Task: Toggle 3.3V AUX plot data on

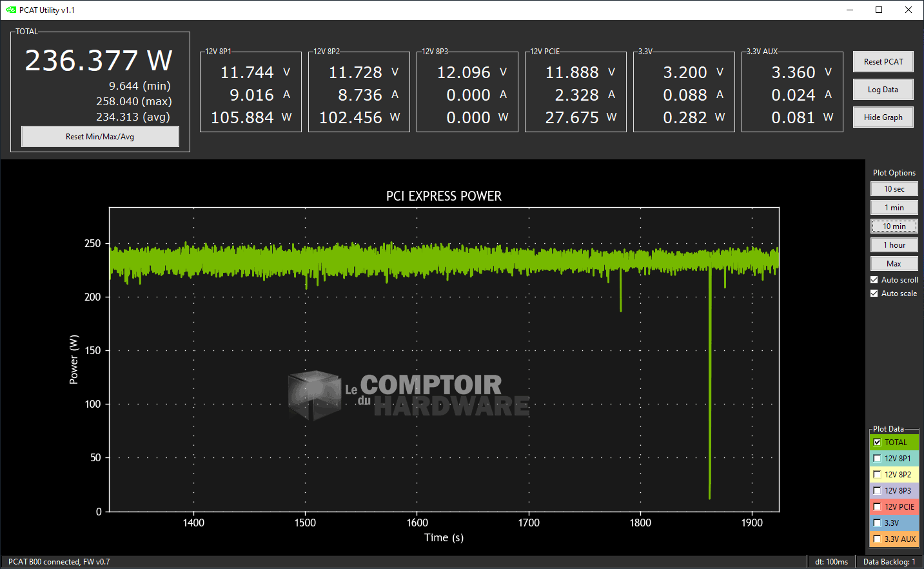Action: [877, 539]
